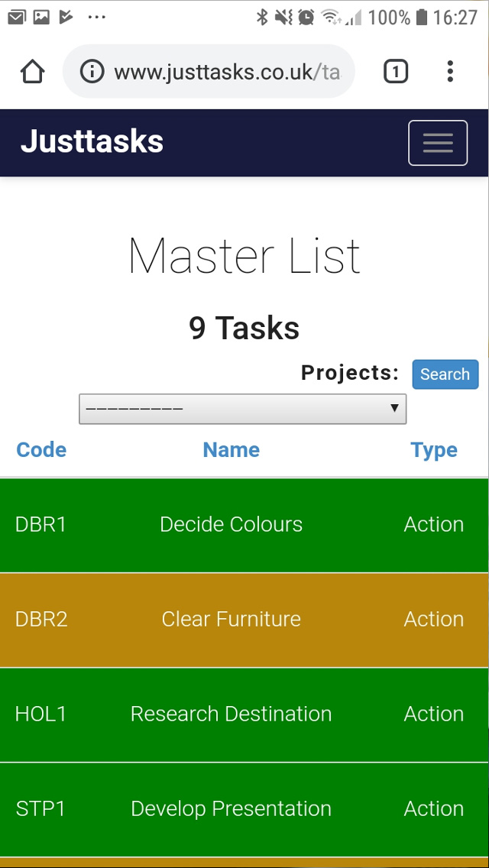489x868 pixels.
Task: Open the Research Destination task
Action: click(x=231, y=714)
